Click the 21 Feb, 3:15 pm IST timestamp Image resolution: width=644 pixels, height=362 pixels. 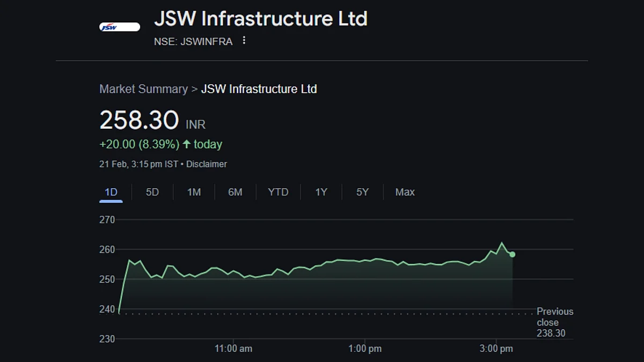pos(139,164)
